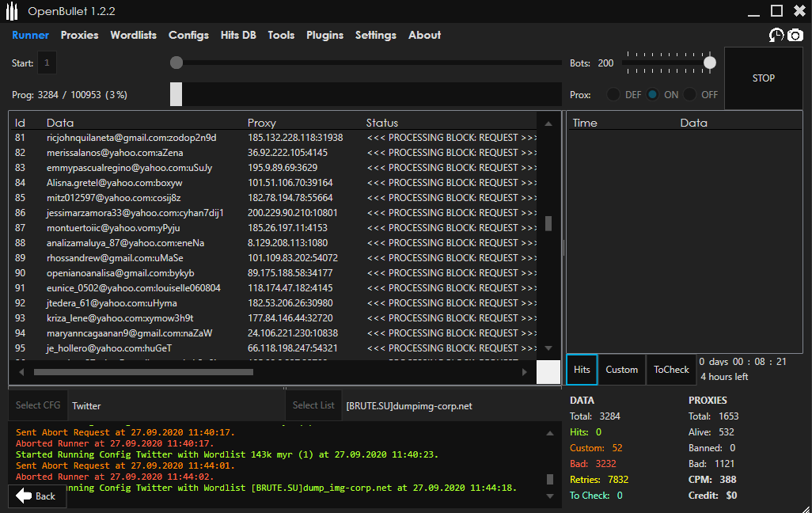Open the Plugins section
The image size is (812, 513).
click(x=324, y=36)
